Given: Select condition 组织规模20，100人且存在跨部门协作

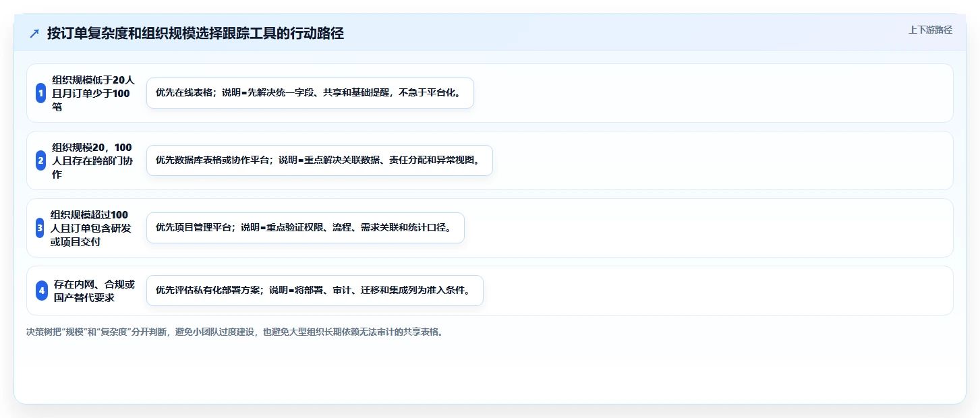Looking at the screenshot, I should (x=94, y=160).
